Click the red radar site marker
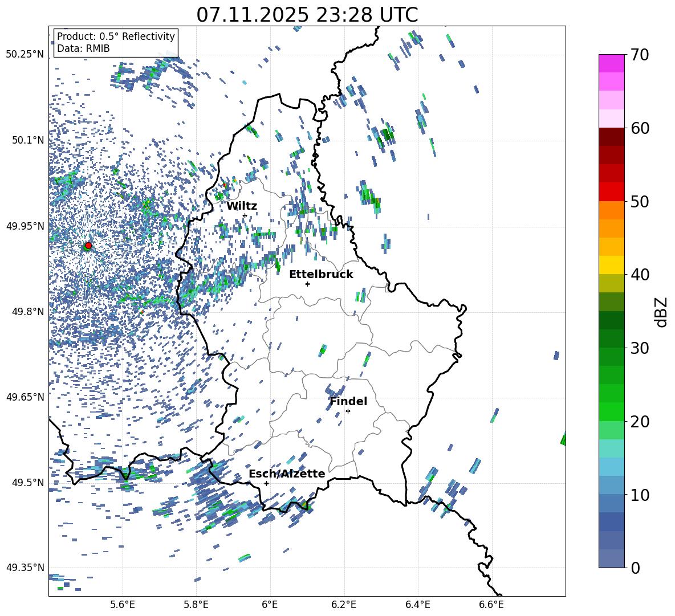The height and width of the screenshot is (616, 675). (x=88, y=245)
